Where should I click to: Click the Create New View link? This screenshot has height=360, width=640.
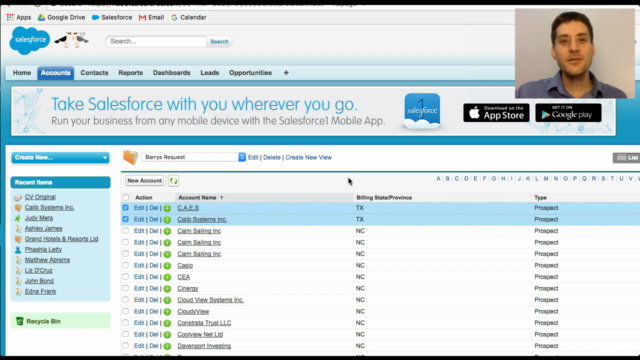coord(309,158)
